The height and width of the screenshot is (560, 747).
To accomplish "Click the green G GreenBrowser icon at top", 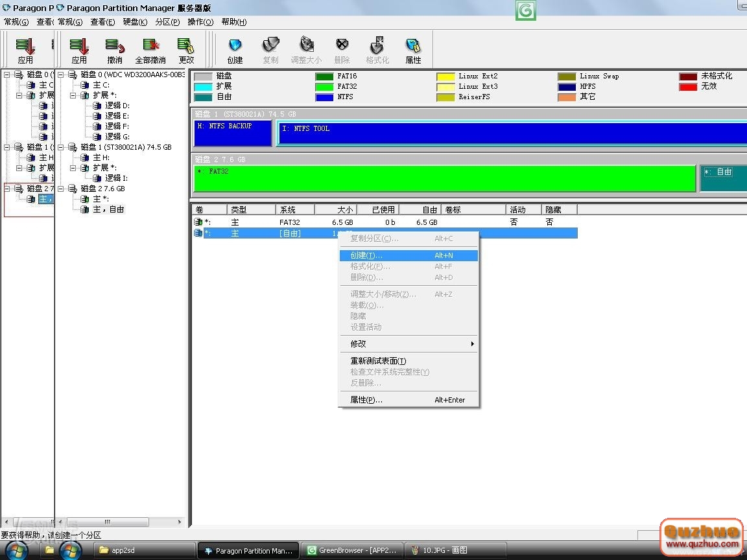I will coord(526,10).
